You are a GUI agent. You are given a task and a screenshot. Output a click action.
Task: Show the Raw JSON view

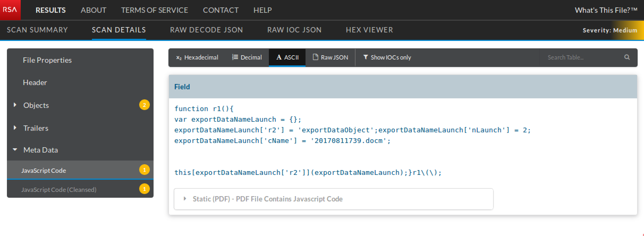tap(330, 57)
